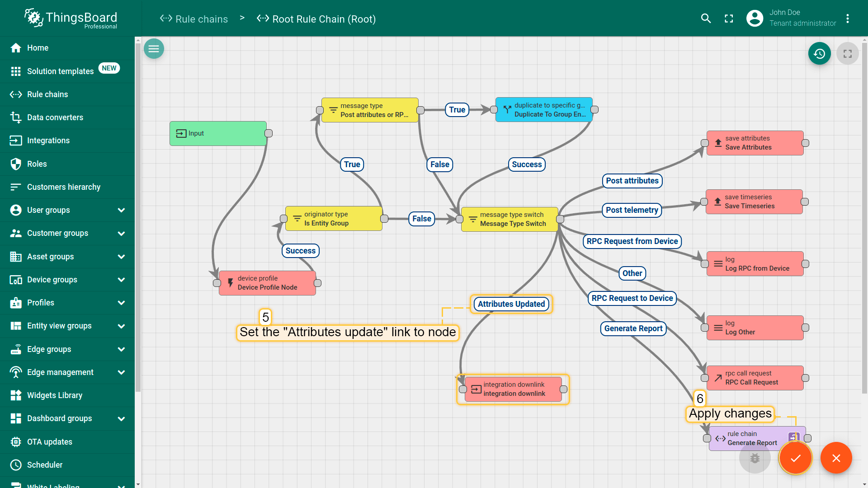
Task: Click the search magnifier icon in header
Action: pos(706,19)
